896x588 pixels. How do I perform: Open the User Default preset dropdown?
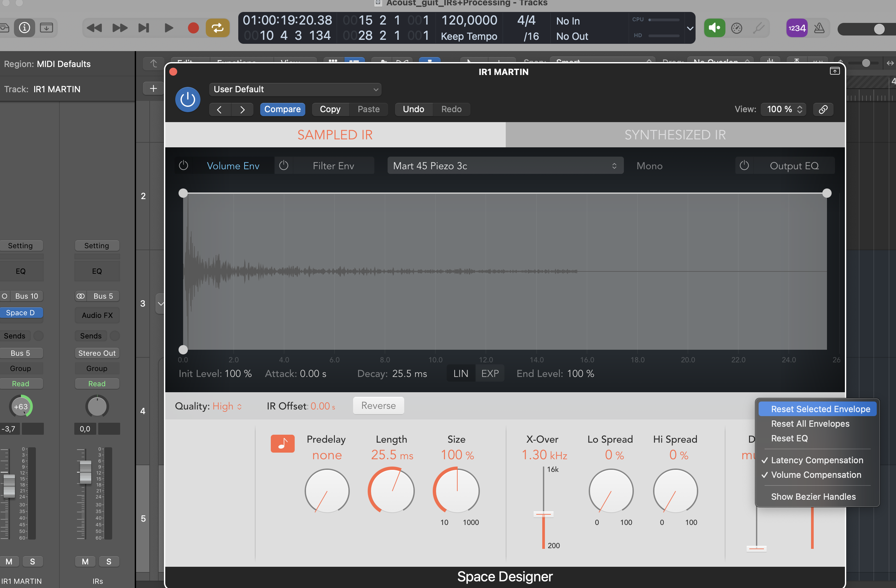pyautogui.click(x=295, y=89)
